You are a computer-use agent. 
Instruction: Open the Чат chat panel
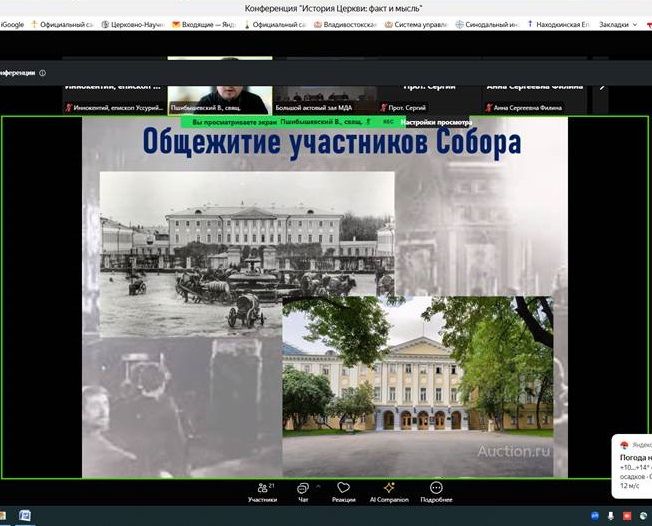pyautogui.click(x=302, y=490)
